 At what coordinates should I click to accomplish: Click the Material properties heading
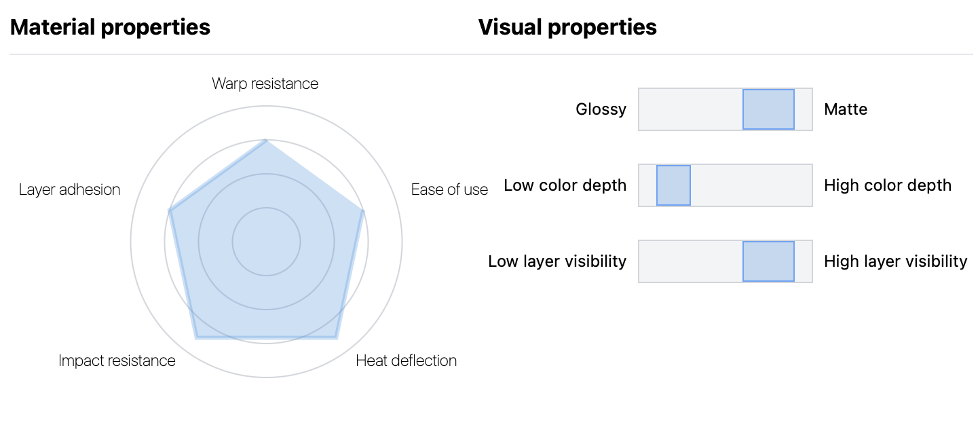click(x=110, y=27)
